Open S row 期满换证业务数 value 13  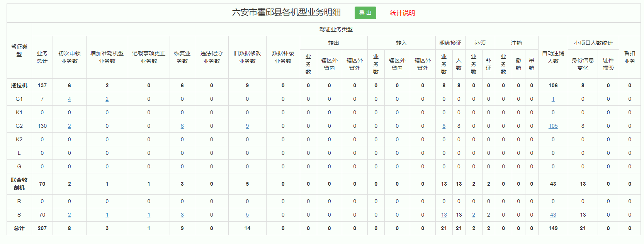point(444,215)
